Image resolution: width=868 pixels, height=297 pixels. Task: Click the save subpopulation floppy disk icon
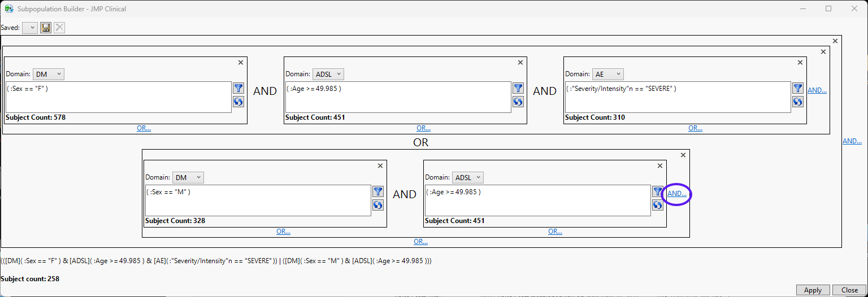pyautogui.click(x=46, y=28)
